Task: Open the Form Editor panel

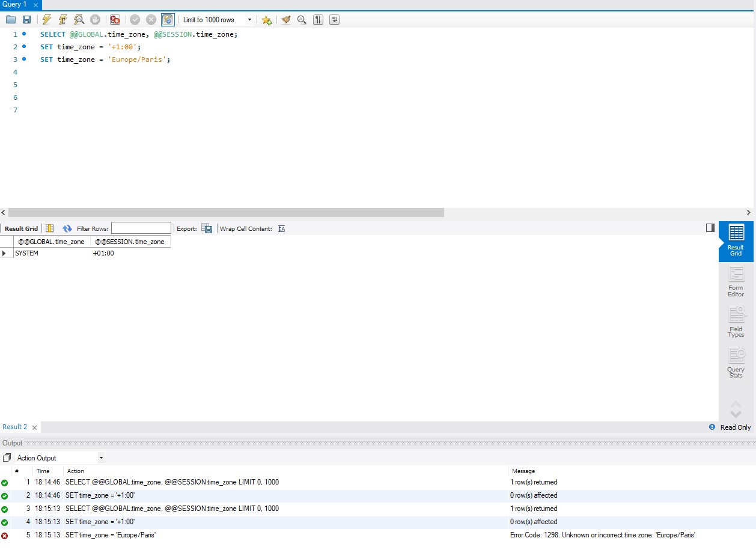Action: pos(736,281)
